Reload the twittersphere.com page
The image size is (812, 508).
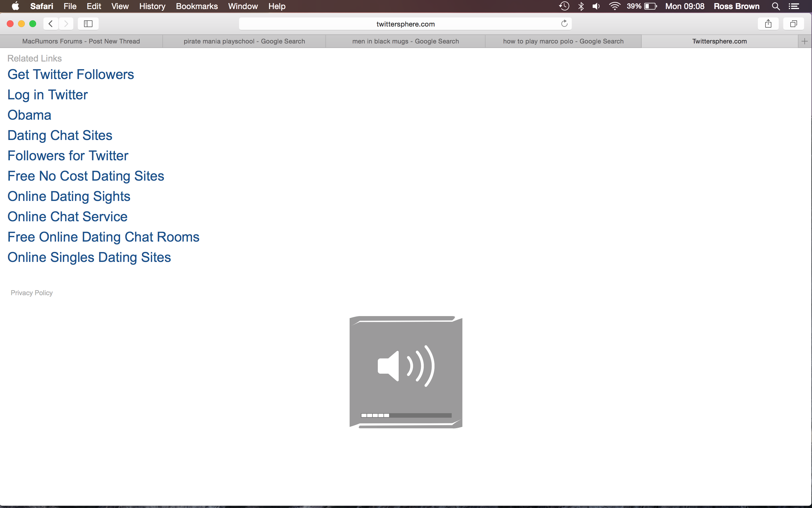point(564,23)
